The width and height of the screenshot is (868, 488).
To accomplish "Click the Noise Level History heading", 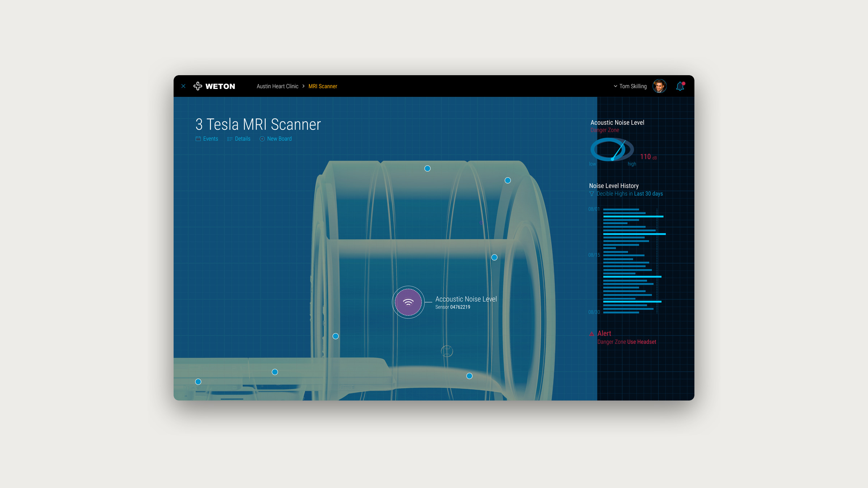I will [x=614, y=186].
